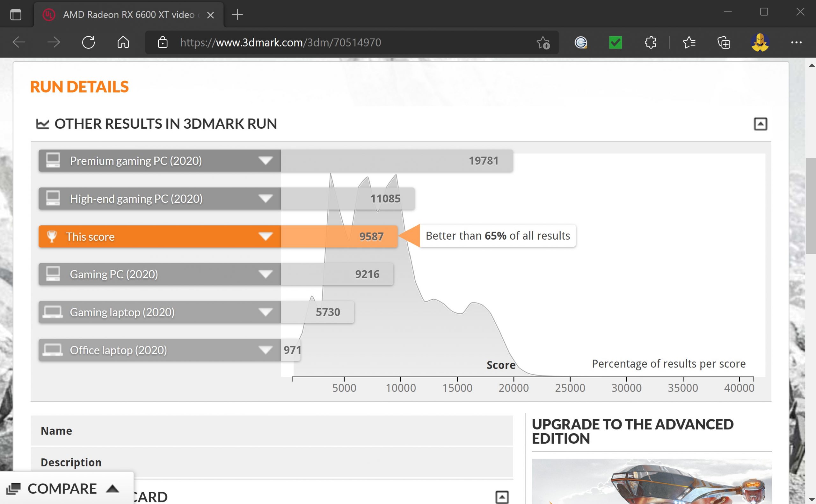Screen dimensions: 816x504
Task: Open the favorites list
Action: click(x=689, y=42)
